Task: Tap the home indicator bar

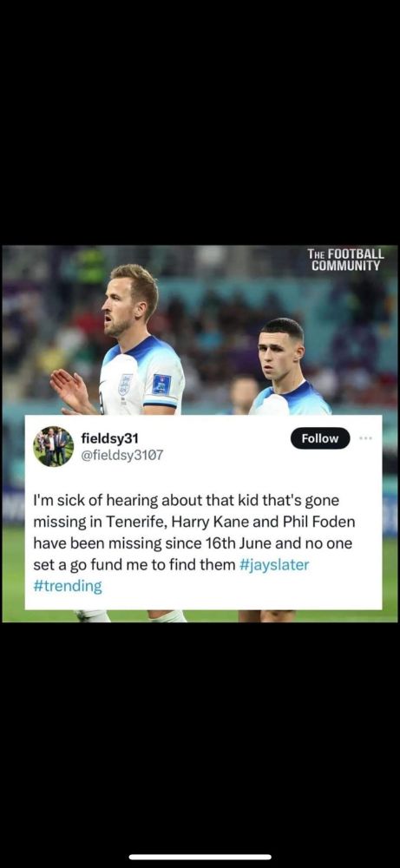Action: pos(200,857)
